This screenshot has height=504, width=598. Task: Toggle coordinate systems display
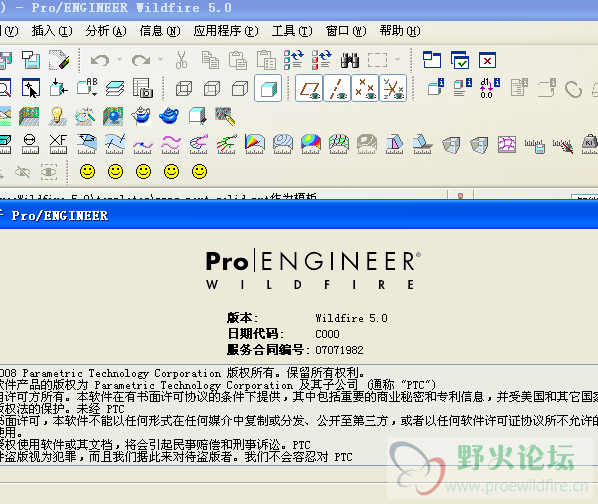[x=393, y=89]
